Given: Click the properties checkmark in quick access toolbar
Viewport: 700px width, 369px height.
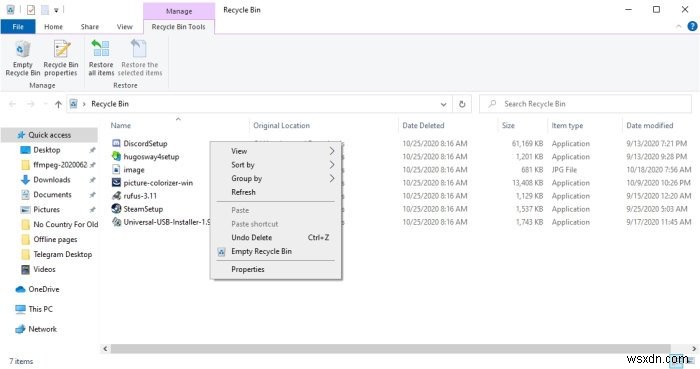Looking at the screenshot, I should click(x=31, y=10).
